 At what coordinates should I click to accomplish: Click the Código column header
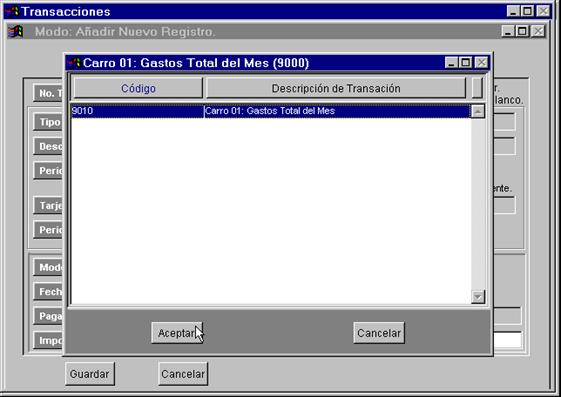138,88
